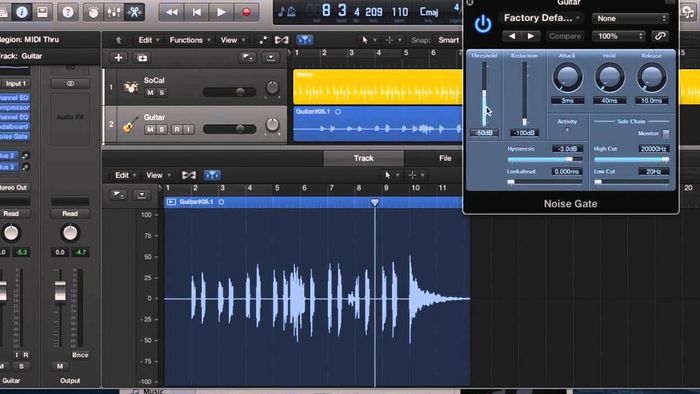The width and height of the screenshot is (700, 394).
Task: Open the Inspector with the info button
Action: (21, 12)
